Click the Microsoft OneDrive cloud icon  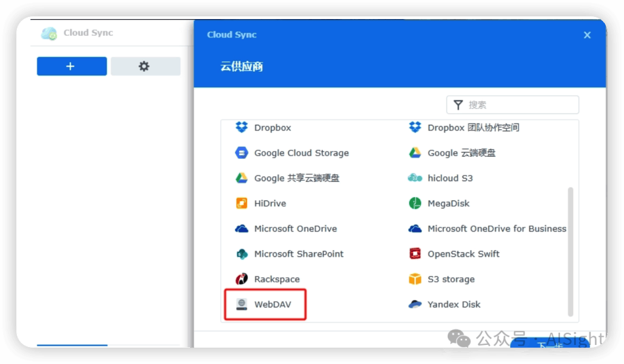pos(242,229)
